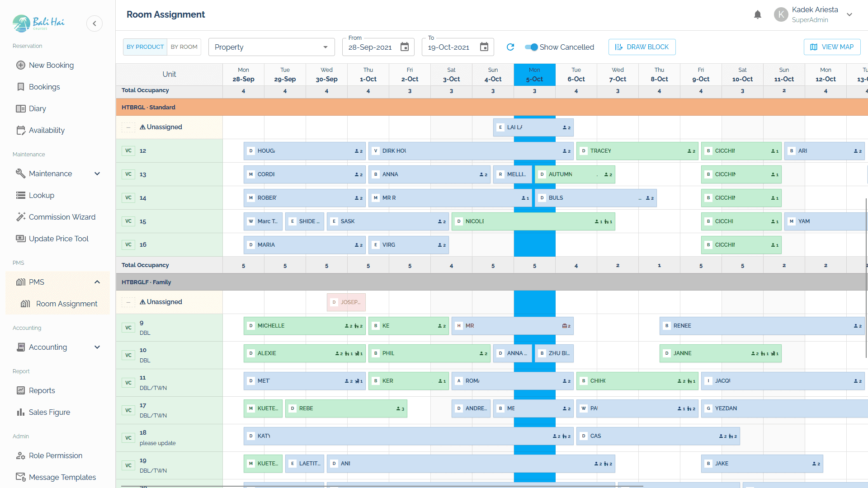Click the Bookings bookmark icon

click(x=21, y=87)
